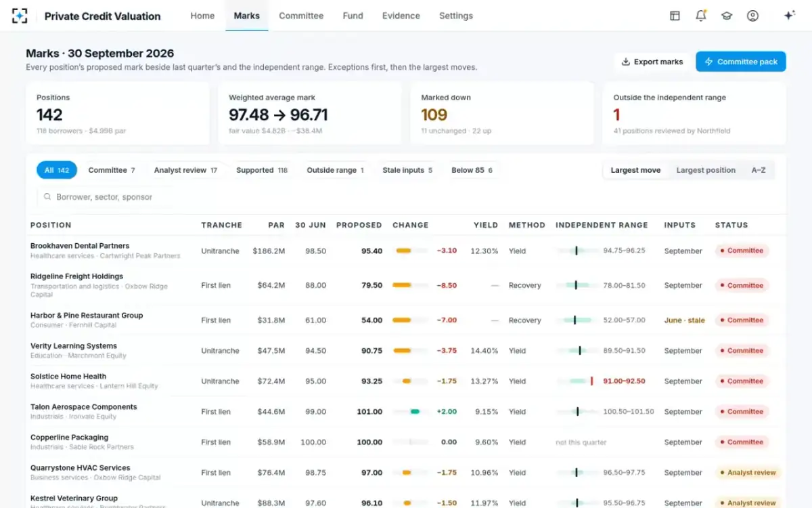Select the A–Z sort option
The width and height of the screenshot is (812, 508).
click(x=759, y=170)
